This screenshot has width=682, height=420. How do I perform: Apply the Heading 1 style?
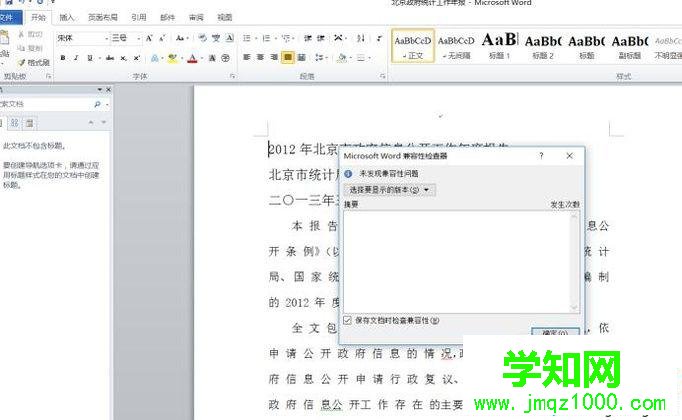click(499, 46)
